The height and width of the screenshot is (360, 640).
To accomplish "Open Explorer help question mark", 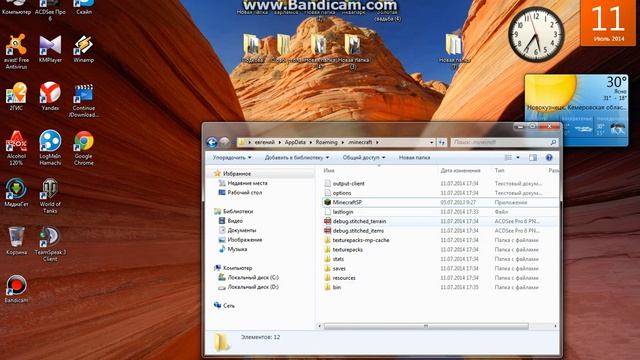I will [x=549, y=158].
